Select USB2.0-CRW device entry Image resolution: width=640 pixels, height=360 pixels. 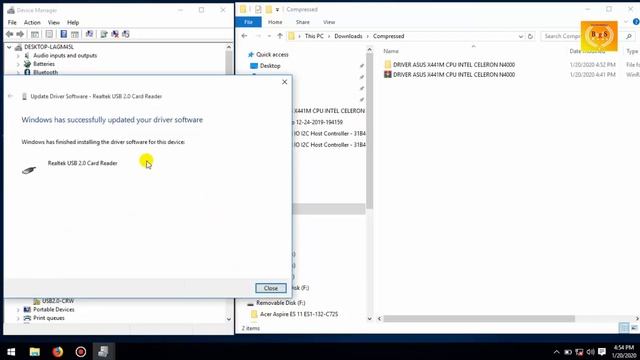(58, 301)
